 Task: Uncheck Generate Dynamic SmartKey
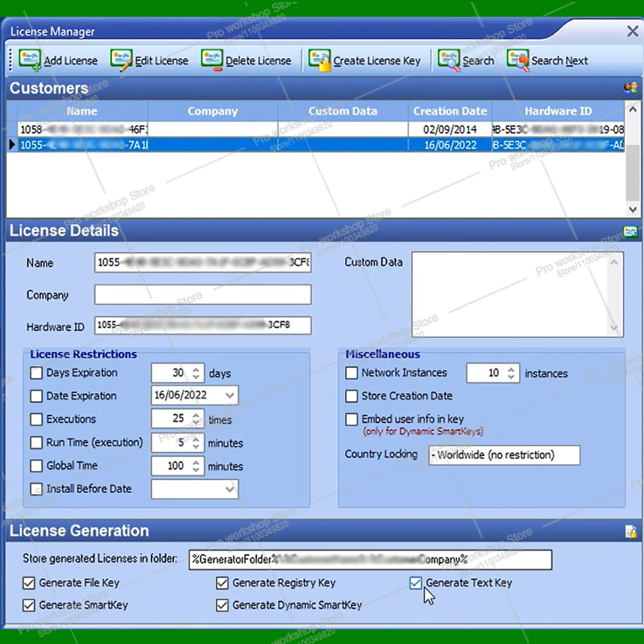pyautogui.click(x=222, y=605)
